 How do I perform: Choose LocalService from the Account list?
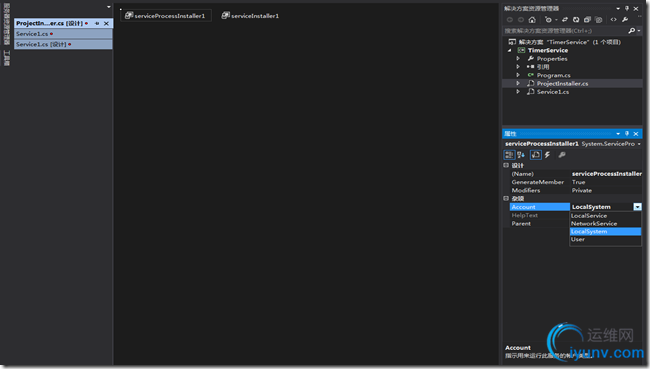(605, 216)
